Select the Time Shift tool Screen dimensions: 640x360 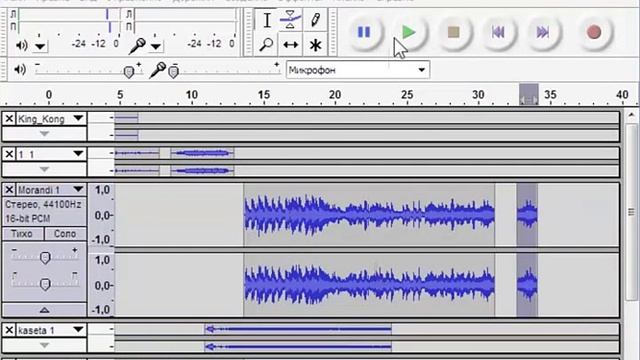pyautogui.click(x=290, y=44)
